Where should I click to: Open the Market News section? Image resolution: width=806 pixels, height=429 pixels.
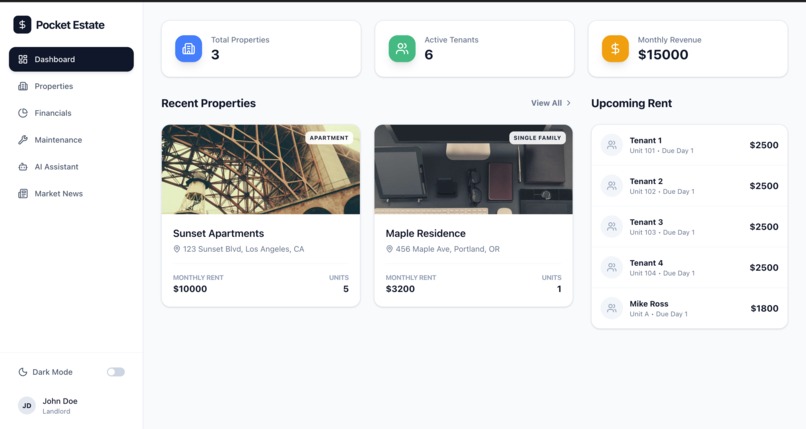(71, 194)
